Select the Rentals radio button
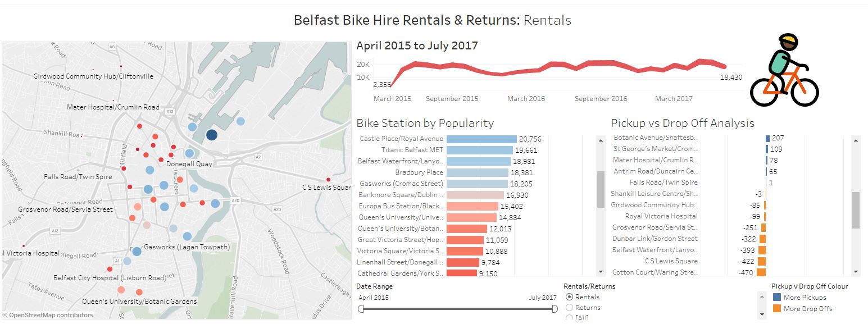The image size is (868, 324). coord(569,298)
